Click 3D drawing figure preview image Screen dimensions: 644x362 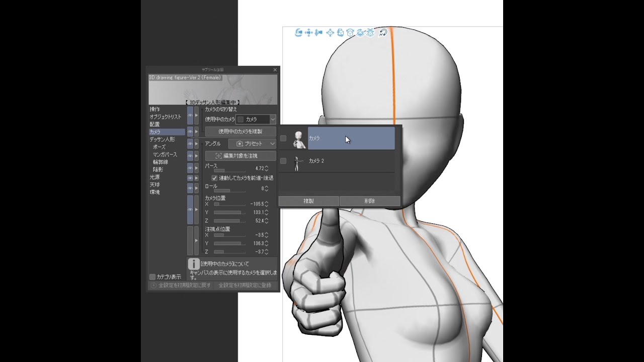tap(213, 89)
